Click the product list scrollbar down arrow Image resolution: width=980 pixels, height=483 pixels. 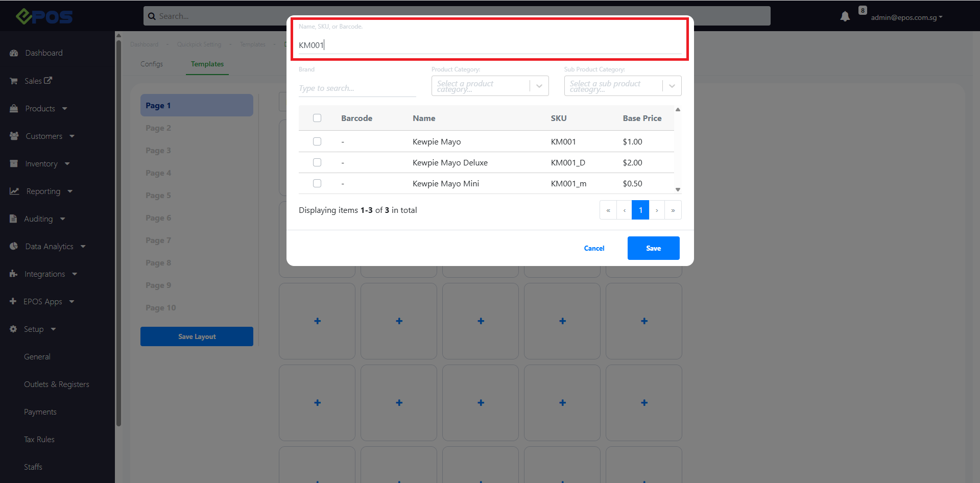pos(678,189)
